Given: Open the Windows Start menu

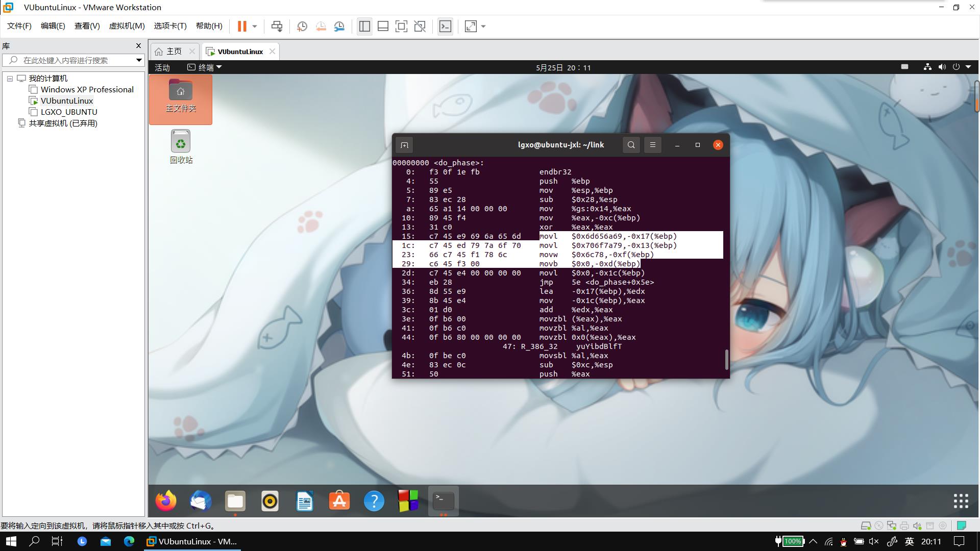Looking at the screenshot, I should coord(11,541).
